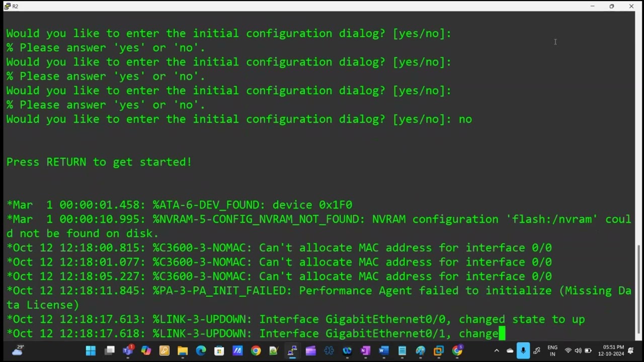Open the Webex app on the taskbar

coord(347,351)
